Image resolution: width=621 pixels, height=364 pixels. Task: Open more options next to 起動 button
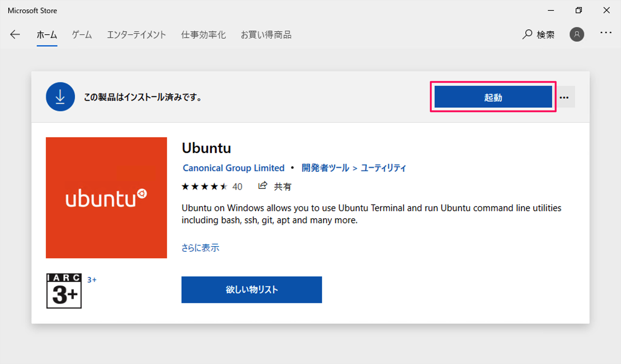564,97
